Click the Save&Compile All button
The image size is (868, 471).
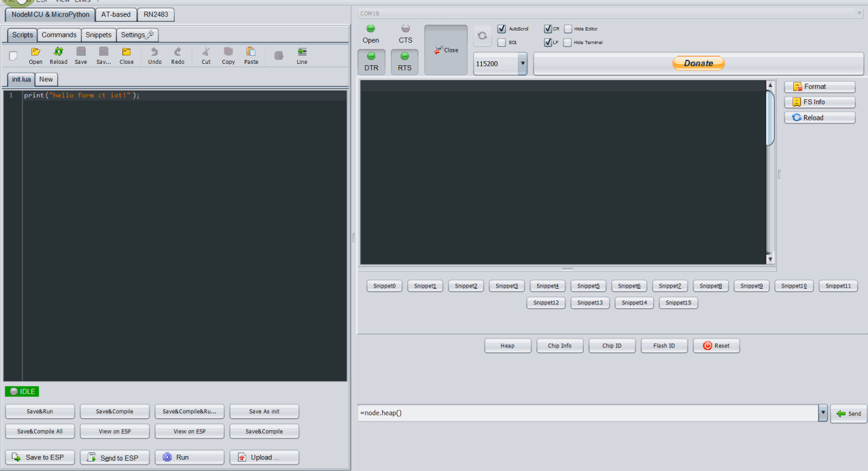click(x=40, y=431)
